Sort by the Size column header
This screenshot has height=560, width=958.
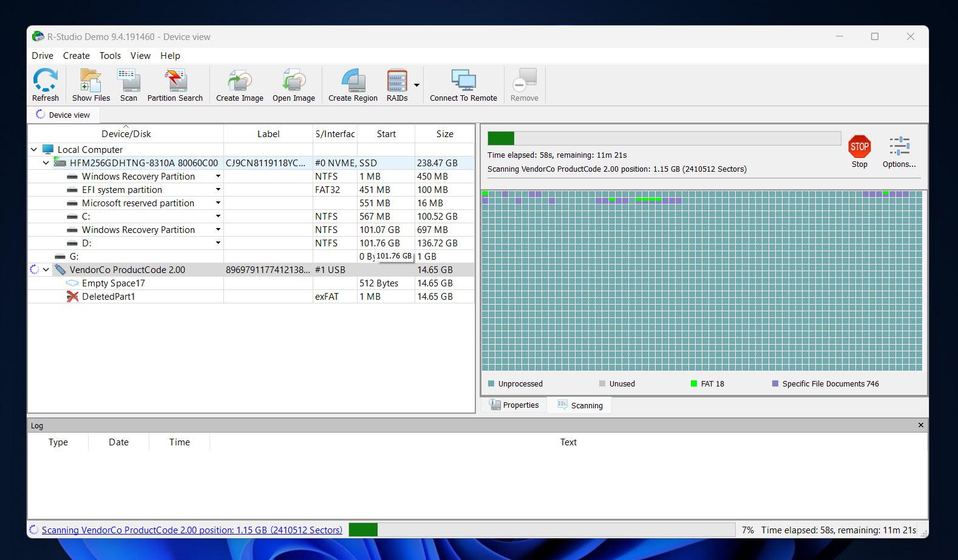(x=444, y=133)
